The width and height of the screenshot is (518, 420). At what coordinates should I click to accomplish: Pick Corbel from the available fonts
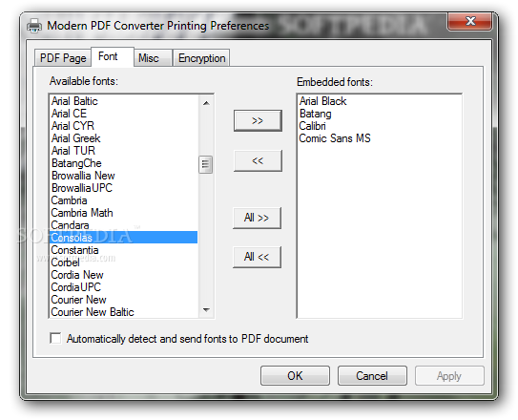click(124, 262)
